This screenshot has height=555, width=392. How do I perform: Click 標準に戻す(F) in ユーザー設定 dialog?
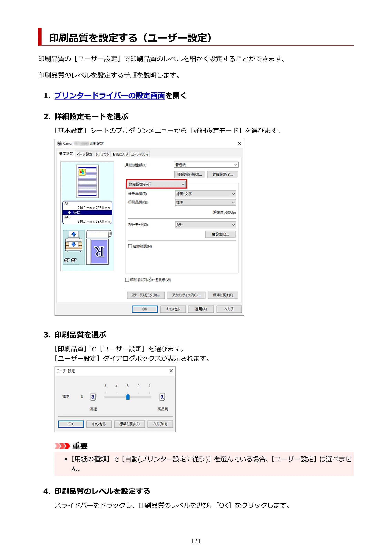(130, 424)
